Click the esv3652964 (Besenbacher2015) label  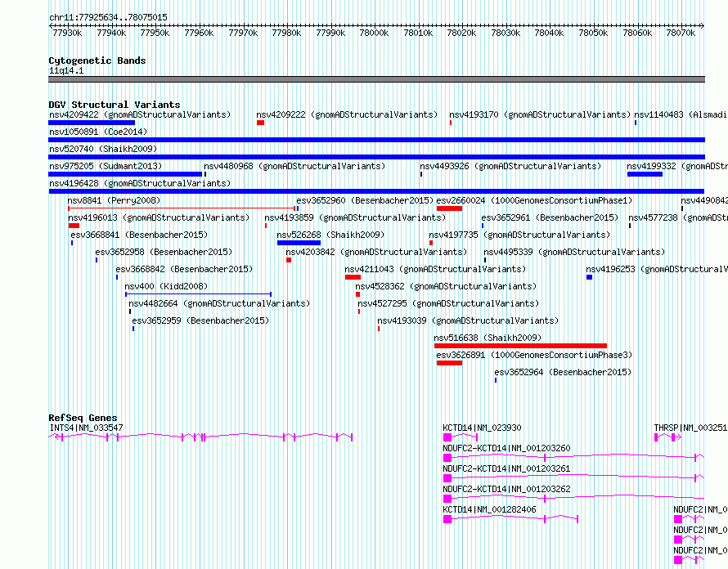tap(563, 372)
